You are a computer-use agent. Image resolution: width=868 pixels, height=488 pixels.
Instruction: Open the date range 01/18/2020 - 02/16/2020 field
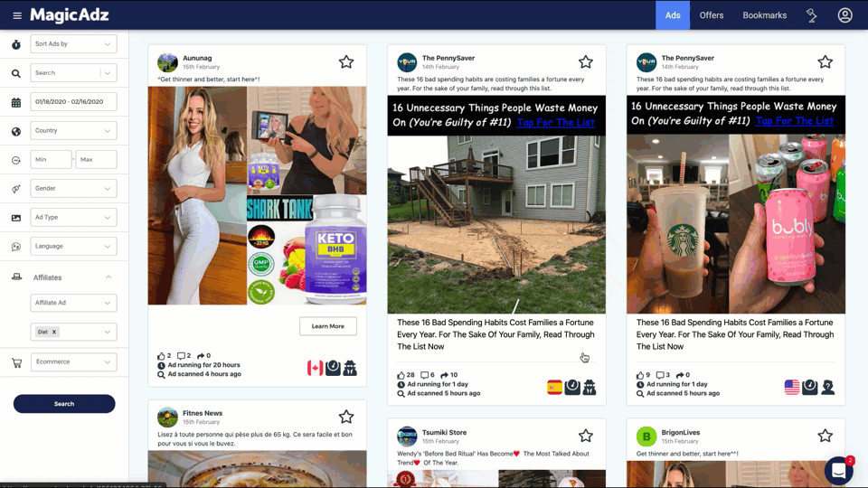(73, 102)
